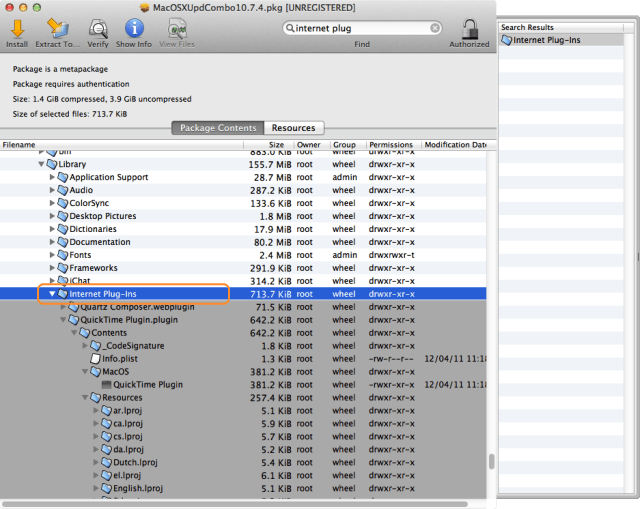Expand the Fonts folder
The height and width of the screenshot is (509, 640).
52,255
